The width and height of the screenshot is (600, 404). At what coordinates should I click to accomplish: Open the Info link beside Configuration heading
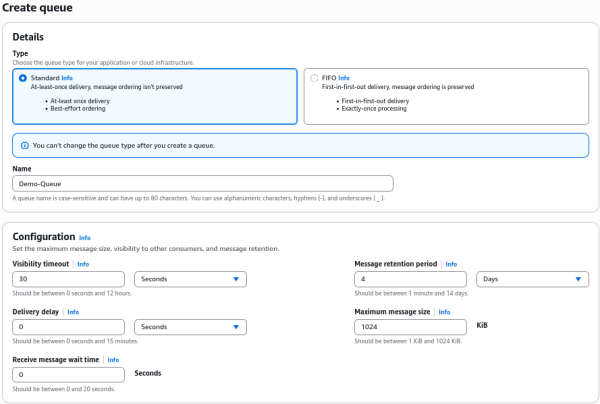click(85, 238)
